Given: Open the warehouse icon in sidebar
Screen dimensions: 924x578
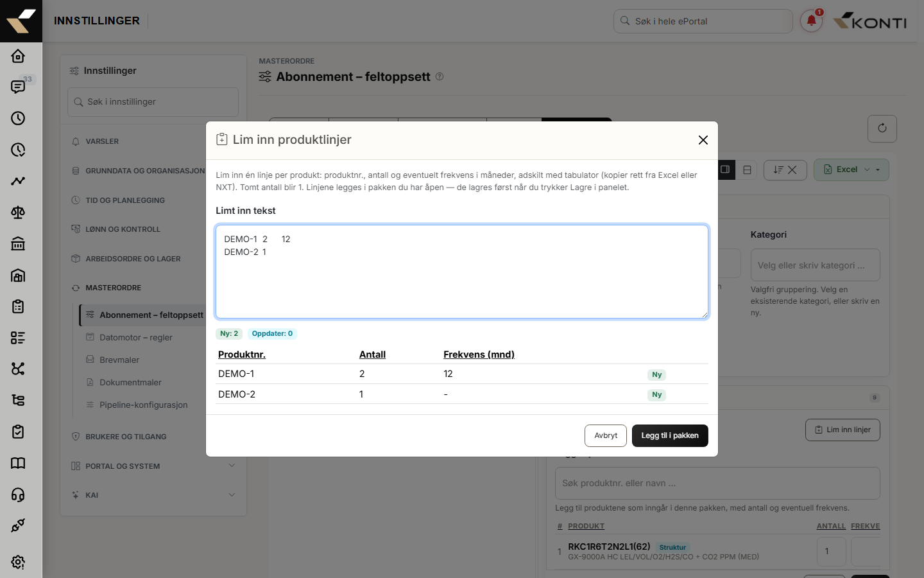Looking at the screenshot, I should tap(18, 276).
